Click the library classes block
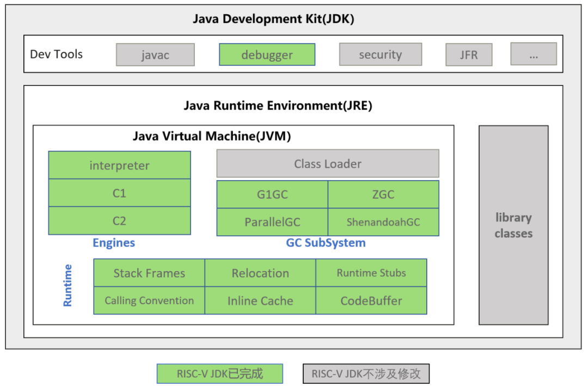The image size is (588, 386). [x=513, y=225]
